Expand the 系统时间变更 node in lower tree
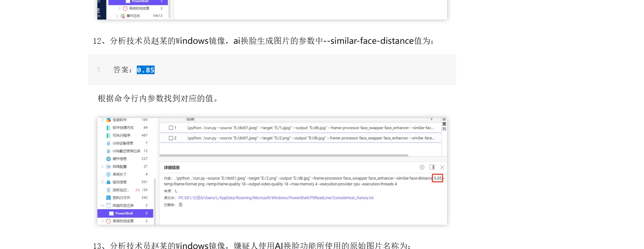 click(102, 221)
